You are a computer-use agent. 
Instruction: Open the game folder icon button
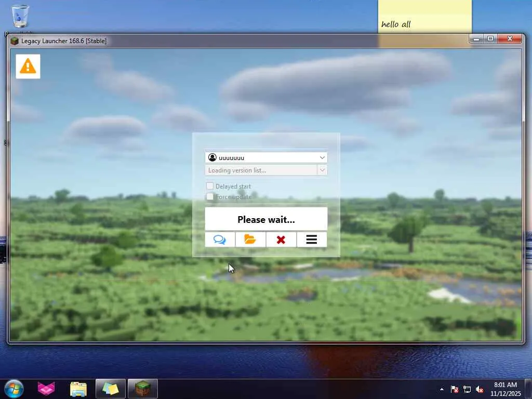[250, 240]
